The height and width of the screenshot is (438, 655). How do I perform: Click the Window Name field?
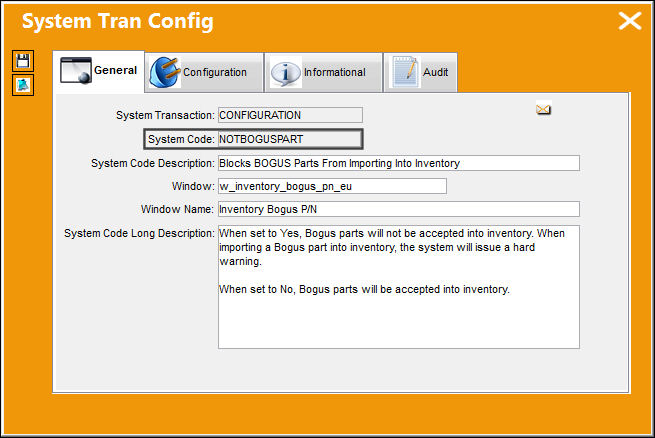399,209
